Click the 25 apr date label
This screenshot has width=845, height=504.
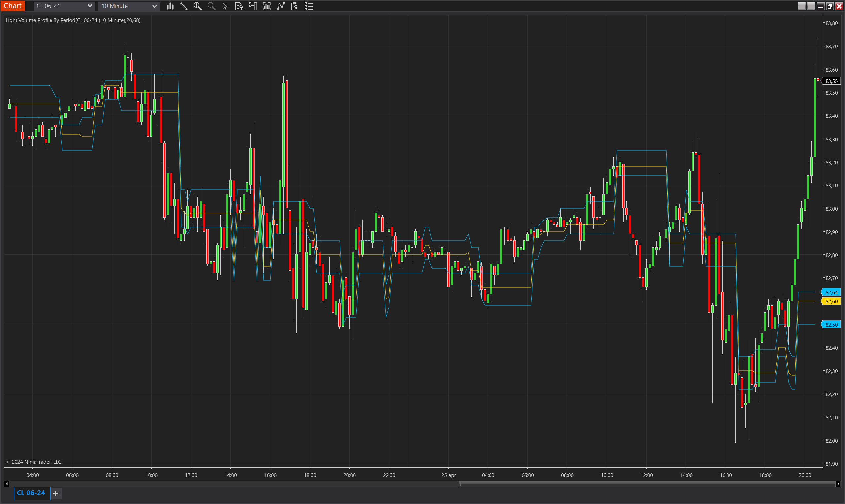click(x=449, y=475)
